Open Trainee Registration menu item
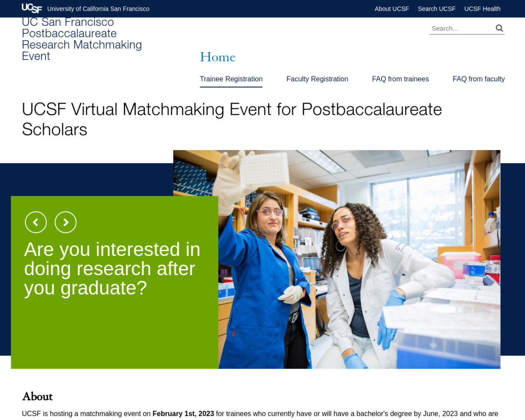The width and height of the screenshot is (525, 420). pos(231,79)
